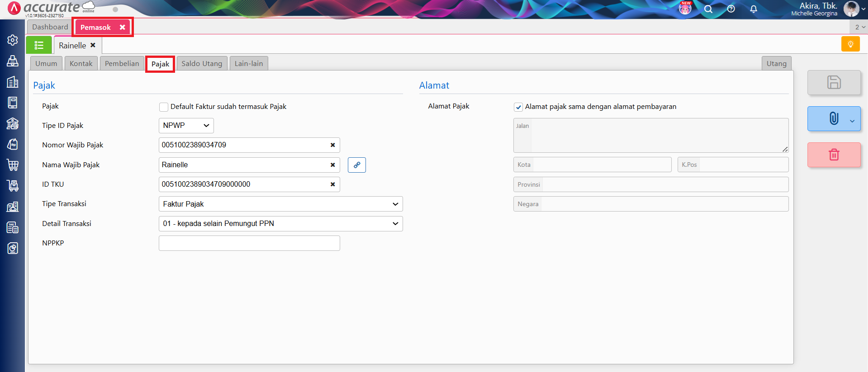This screenshot has width=868, height=372.
Task: Open the shopping cart module in sidebar
Action: (x=13, y=165)
